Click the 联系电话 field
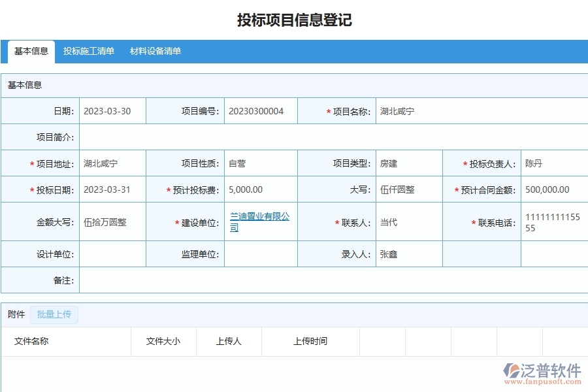588x392 pixels. [552, 222]
